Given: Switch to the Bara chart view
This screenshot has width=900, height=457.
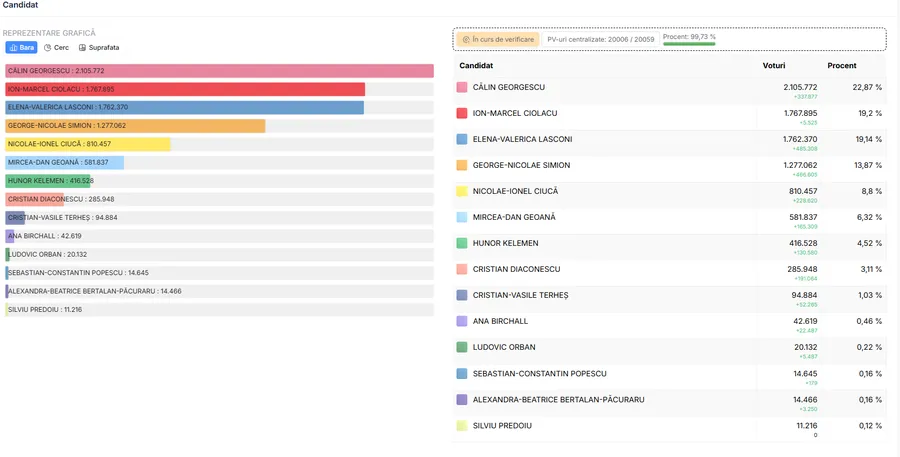Looking at the screenshot, I should click(x=20, y=47).
